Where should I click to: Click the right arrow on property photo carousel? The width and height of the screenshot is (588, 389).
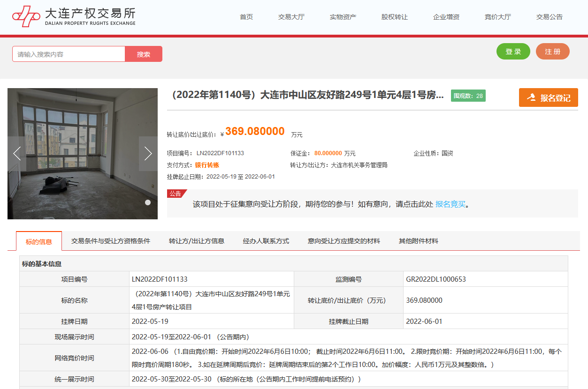[x=148, y=153]
